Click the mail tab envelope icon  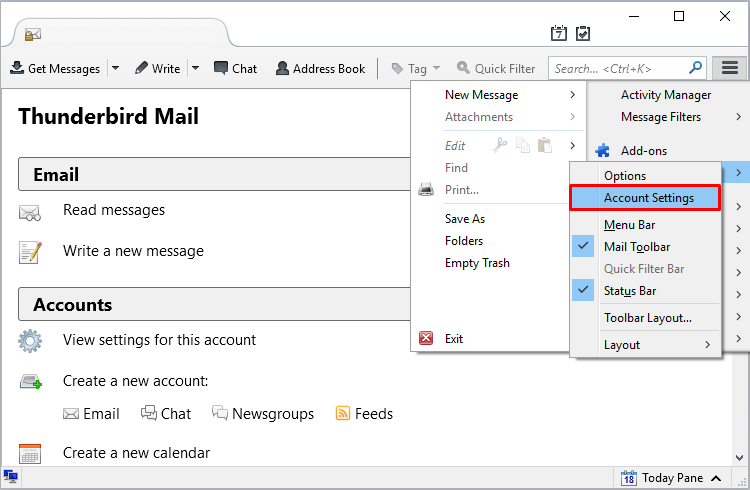[33, 34]
